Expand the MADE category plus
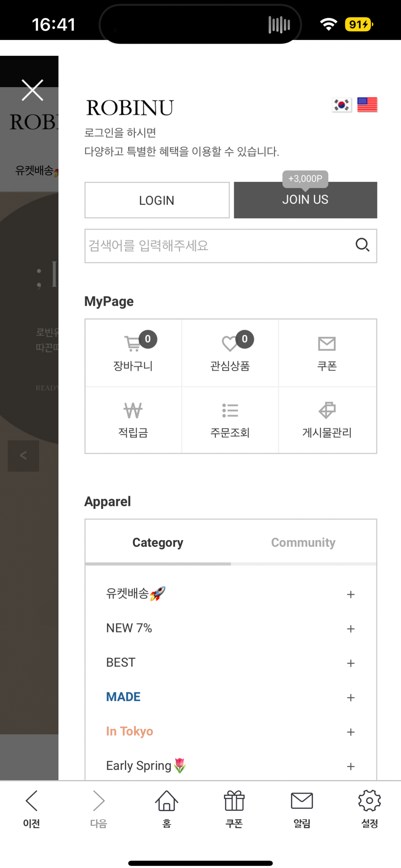 [x=350, y=697]
